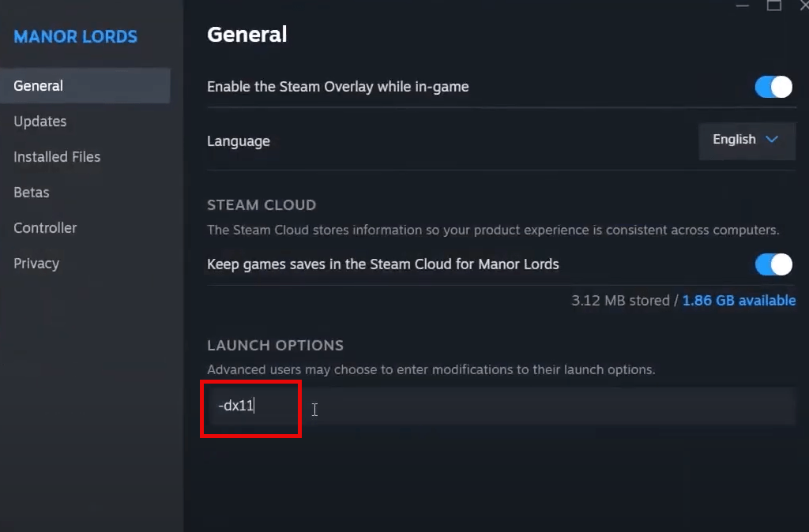Select the Betas tab in the sidebar
This screenshot has height=532, width=809.
(32, 193)
